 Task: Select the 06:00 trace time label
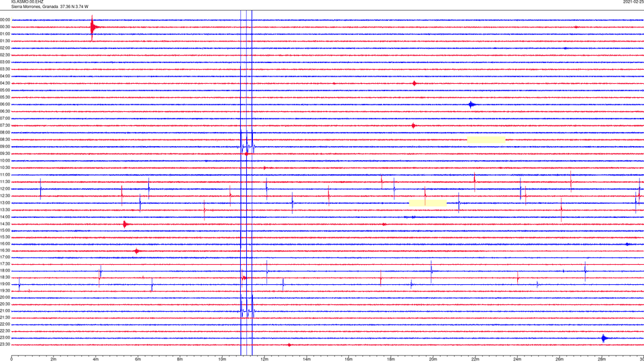(x=5, y=105)
